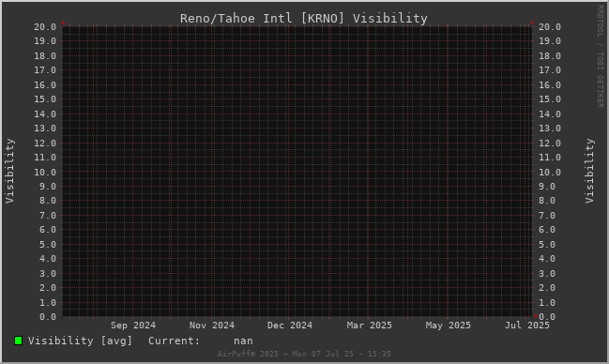Click the 2.0 tick label on right axis

[547, 288]
